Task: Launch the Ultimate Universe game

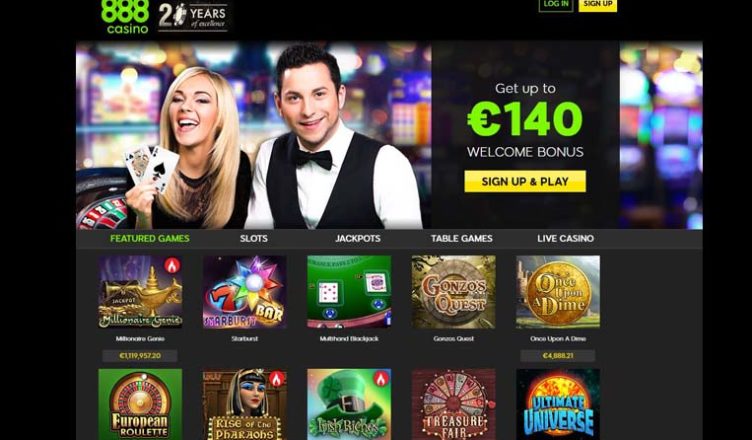Action: click(x=558, y=404)
